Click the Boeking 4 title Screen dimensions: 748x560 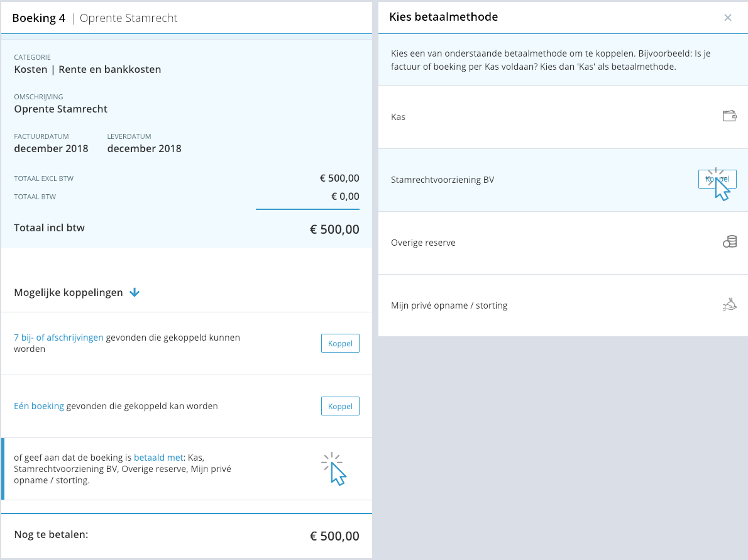click(x=38, y=18)
